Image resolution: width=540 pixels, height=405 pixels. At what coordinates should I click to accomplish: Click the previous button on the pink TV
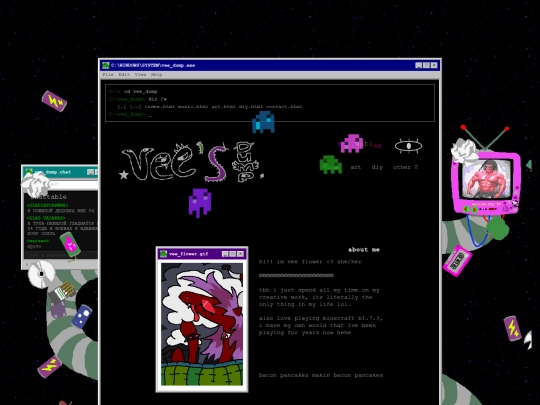466,209
